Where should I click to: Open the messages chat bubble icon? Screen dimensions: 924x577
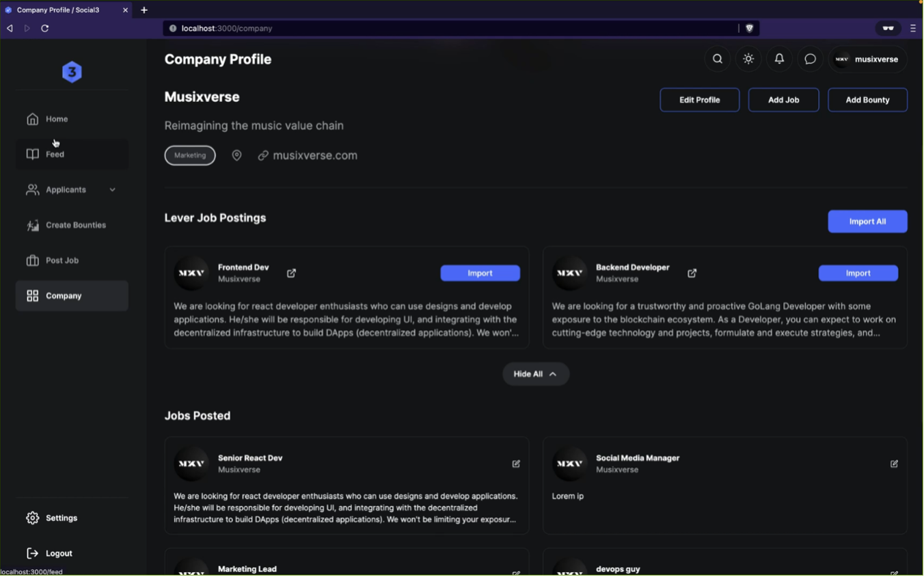[x=810, y=59]
